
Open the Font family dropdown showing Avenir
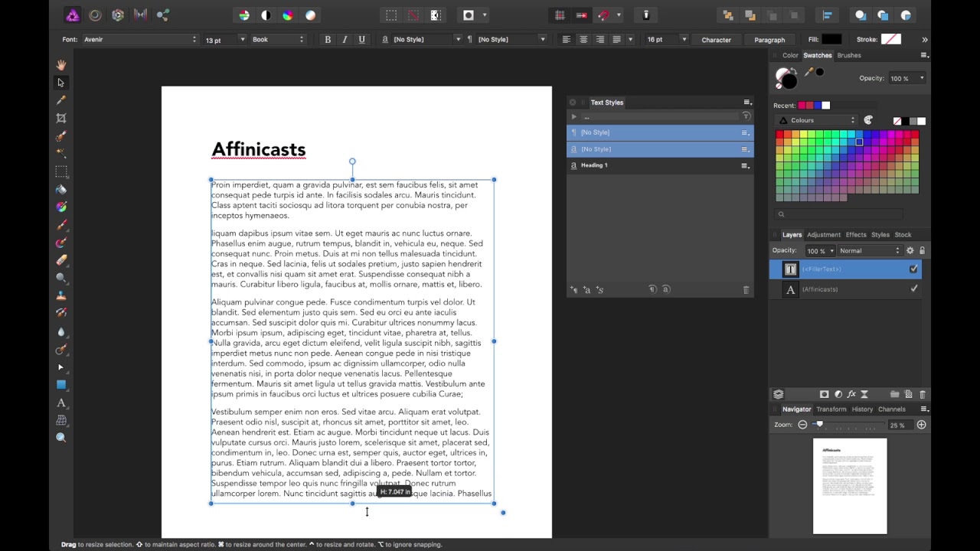[140, 39]
